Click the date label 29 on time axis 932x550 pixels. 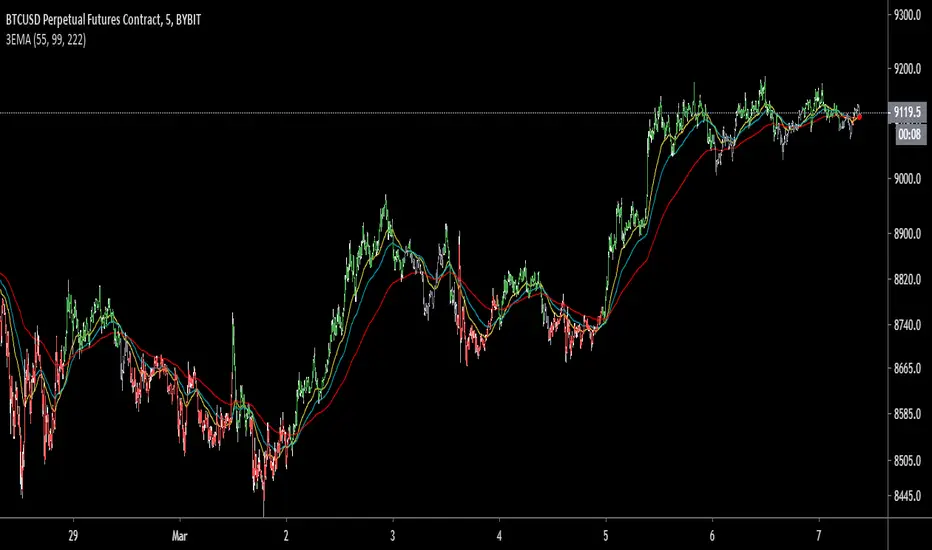(x=73, y=536)
